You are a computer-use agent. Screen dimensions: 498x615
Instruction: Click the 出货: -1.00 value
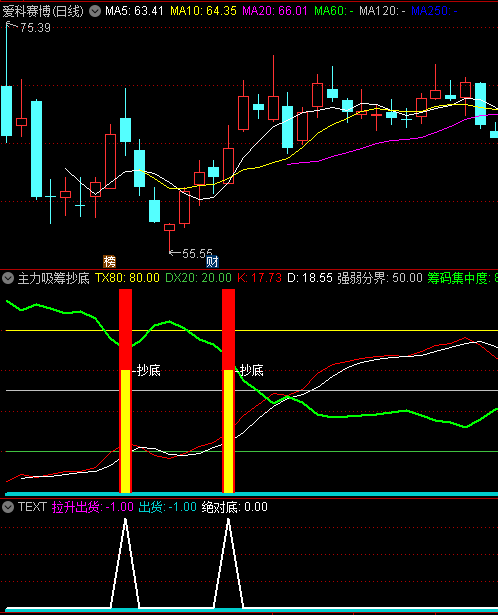click(x=168, y=507)
